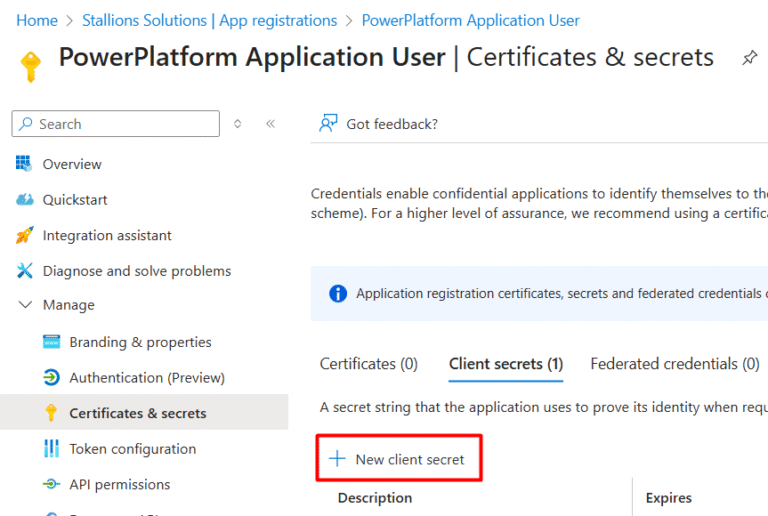The image size is (768, 516).
Task: Click the Diagnose and solve problems wrench icon
Action: [25, 271]
